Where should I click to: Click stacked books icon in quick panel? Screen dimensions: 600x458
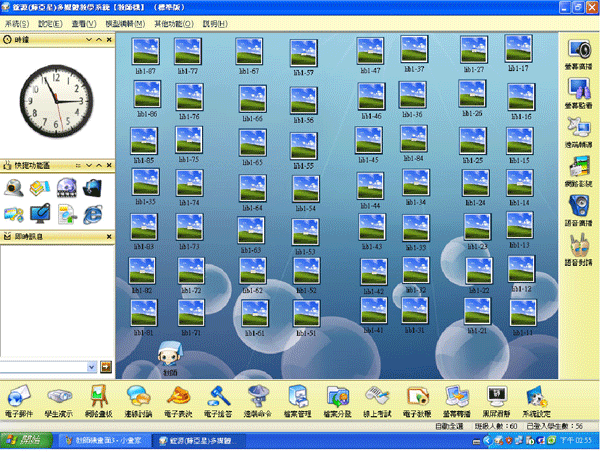pos(40,187)
